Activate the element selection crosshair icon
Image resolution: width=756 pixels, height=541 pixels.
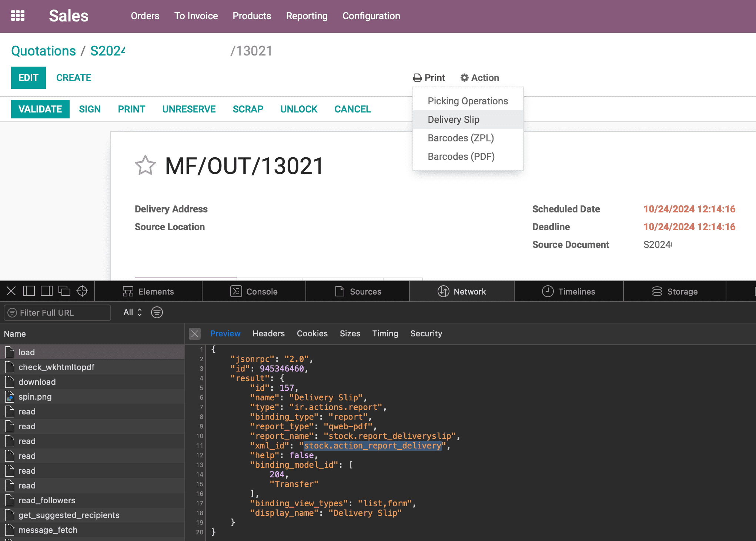point(82,291)
